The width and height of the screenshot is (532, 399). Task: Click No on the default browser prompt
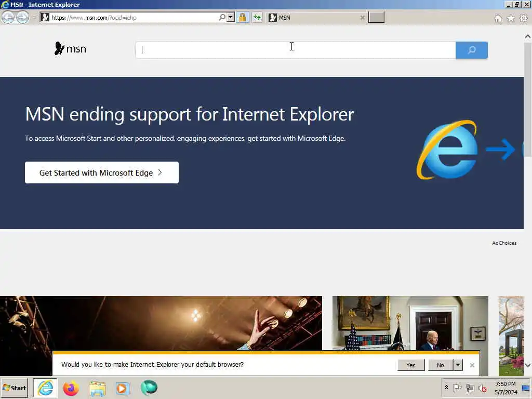coord(441,365)
